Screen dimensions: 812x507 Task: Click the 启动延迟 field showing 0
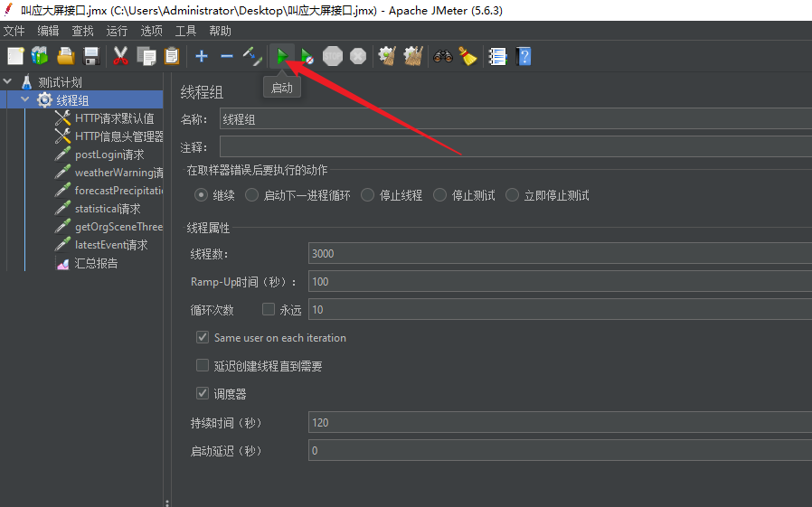561,451
